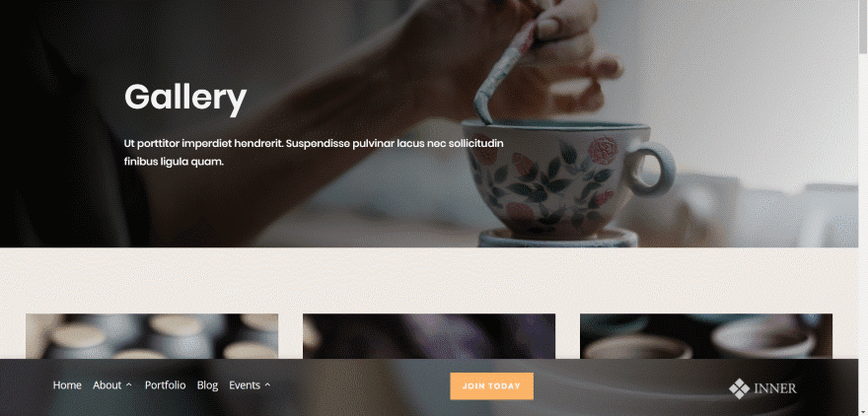Click the Gallery page heading
Viewport: 868px width, 416px height.
tap(185, 98)
